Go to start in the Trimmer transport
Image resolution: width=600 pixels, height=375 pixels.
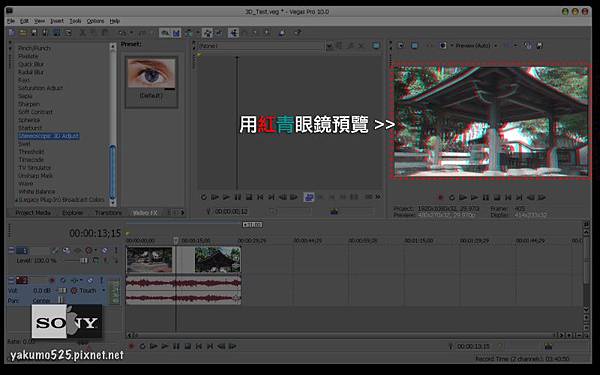click(260, 197)
